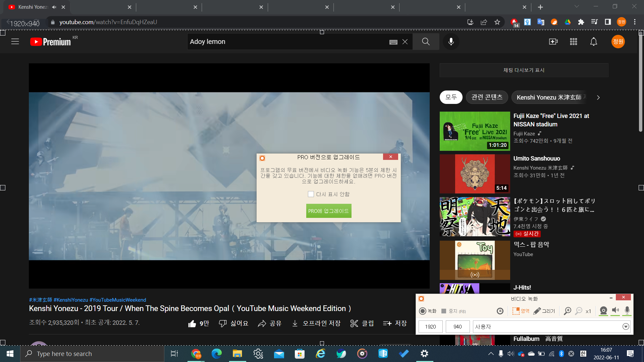Open the 사용자 size preset dropdown
Screen dimensions: 644x362
click(x=626, y=326)
